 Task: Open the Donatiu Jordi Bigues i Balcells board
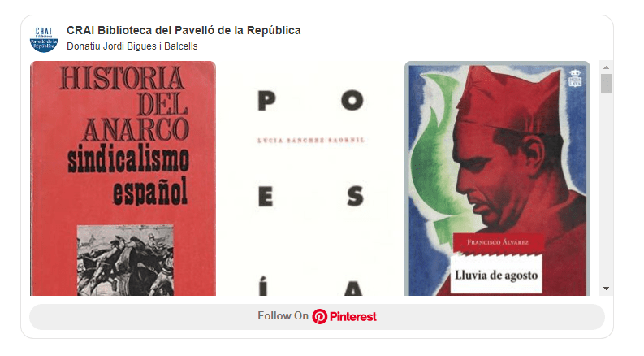(x=132, y=46)
